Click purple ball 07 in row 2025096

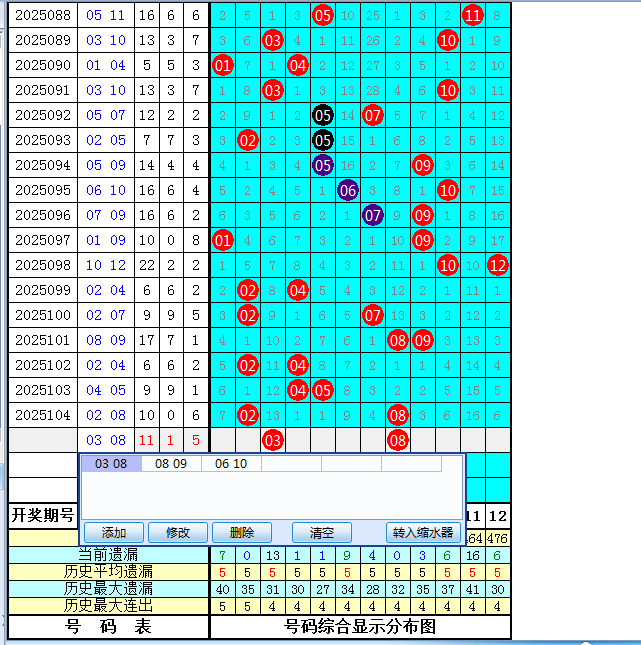coord(373,215)
